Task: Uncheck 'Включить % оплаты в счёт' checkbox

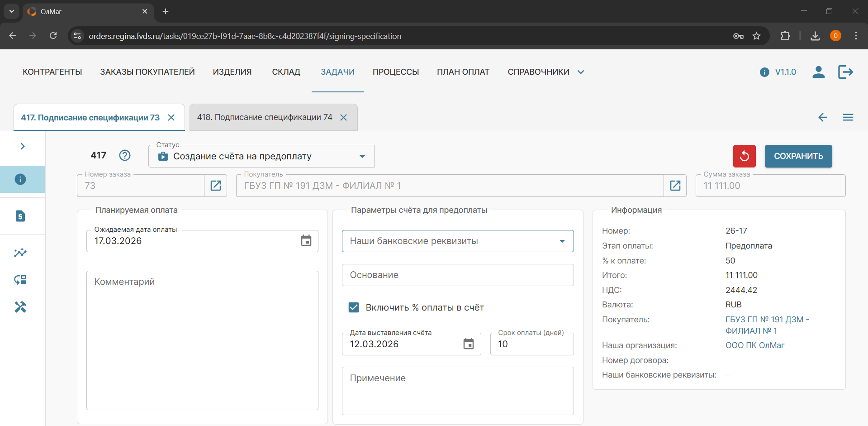Action: [x=354, y=307]
